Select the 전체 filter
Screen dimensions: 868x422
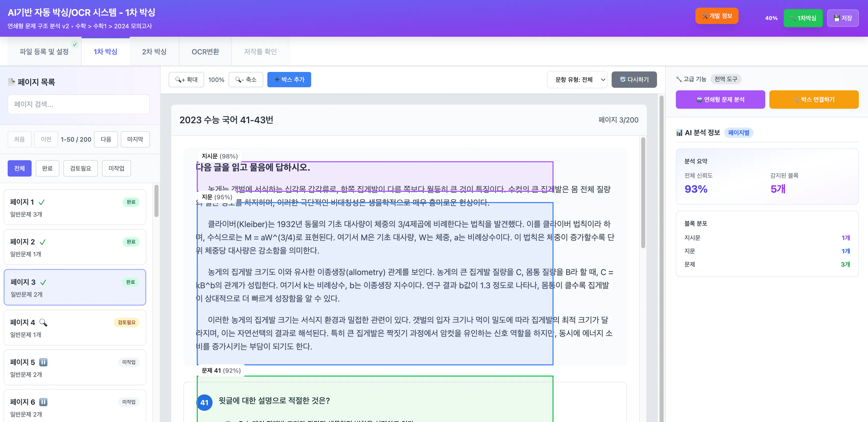click(x=20, y=168)
